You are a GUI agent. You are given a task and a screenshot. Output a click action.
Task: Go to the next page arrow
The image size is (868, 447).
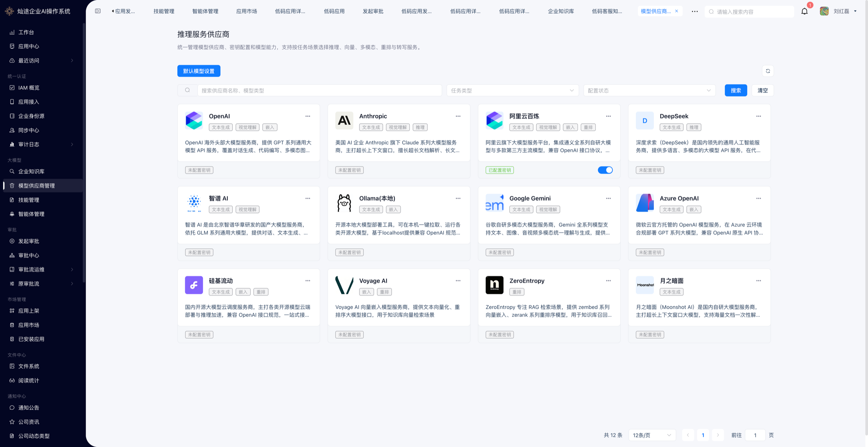(718, 435)
